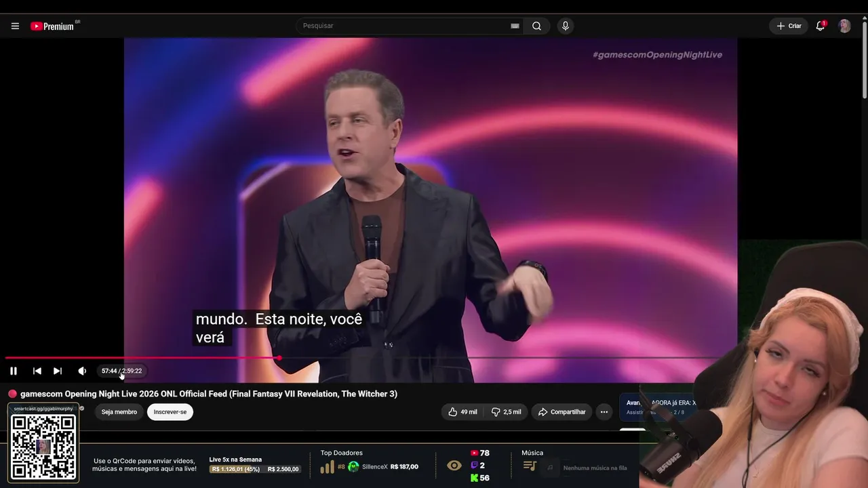The height and width of the screenshot is (488, 868).
Task: Open more actions three-dot menu
Action: pos(604,412)
